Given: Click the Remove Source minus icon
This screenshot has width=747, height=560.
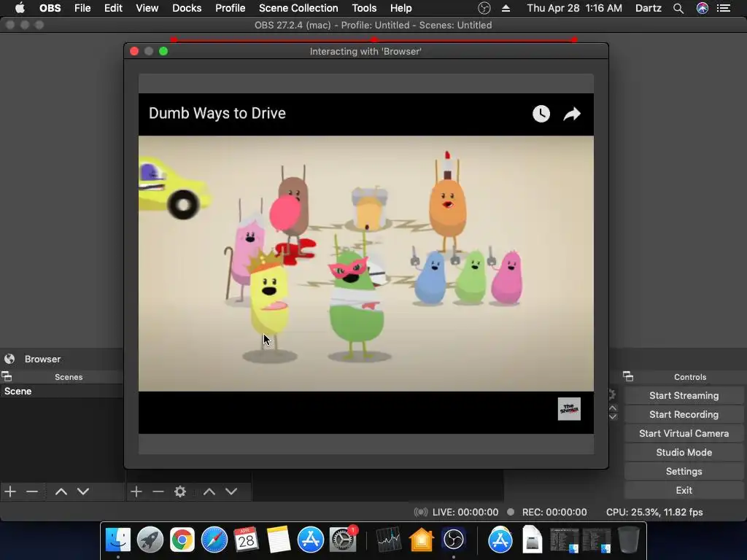Looking at the screenshot, I should point(158,491).
